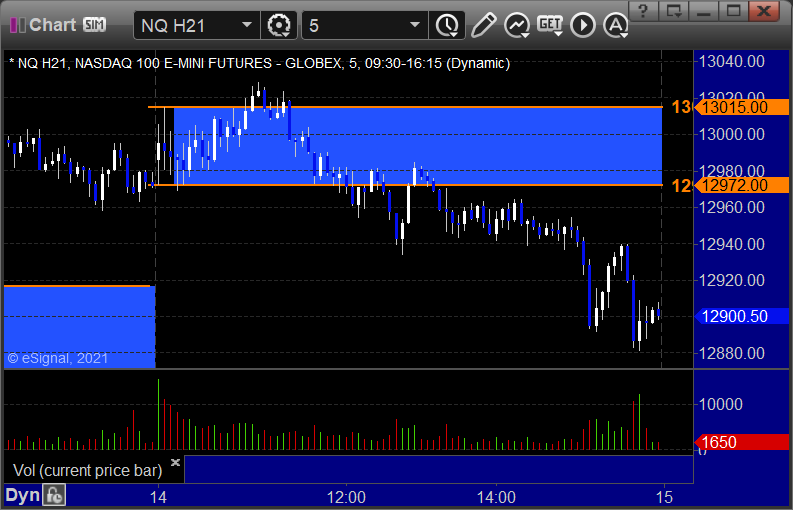Click the 10000 volume axis label

tap(720, 404)
